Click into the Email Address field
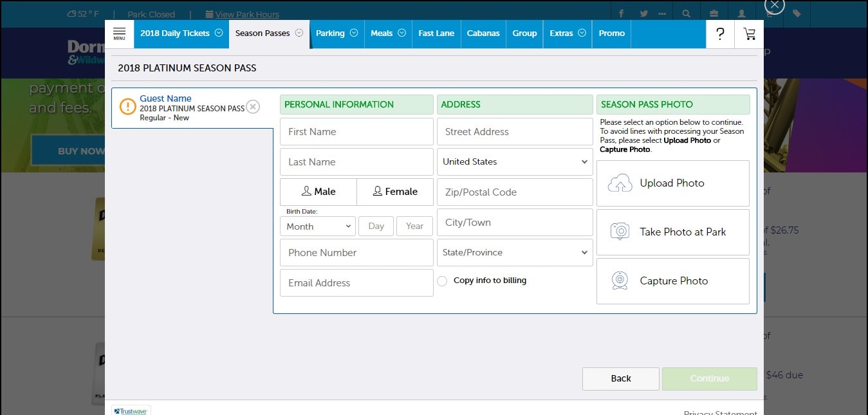Screen dimensions: 868x415 coord(356,282)
